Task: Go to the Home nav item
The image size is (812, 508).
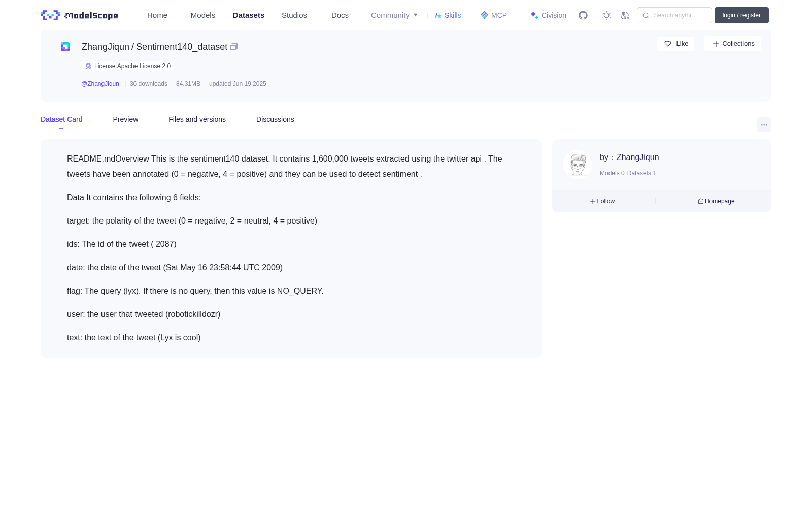Action: pyautogui.click(x=157, y=15)
